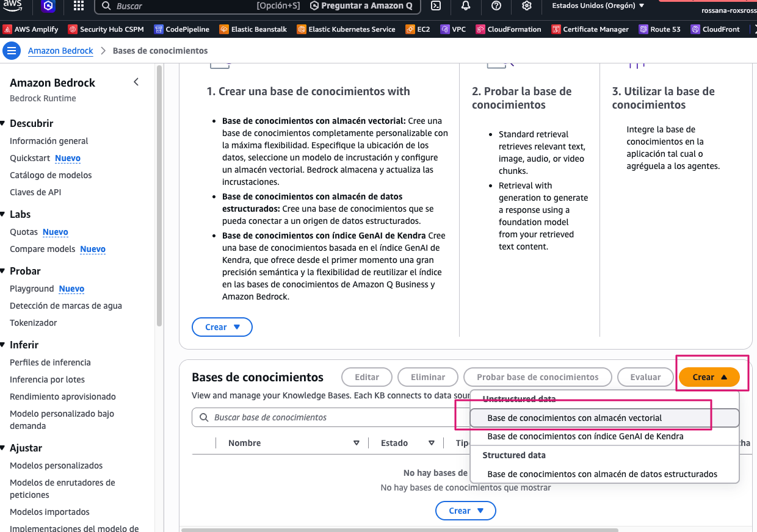The image size is (757, 532).
Task: Select Base de conocimientos con almacén de datos estructurados
Action: [x=604, y=474]
